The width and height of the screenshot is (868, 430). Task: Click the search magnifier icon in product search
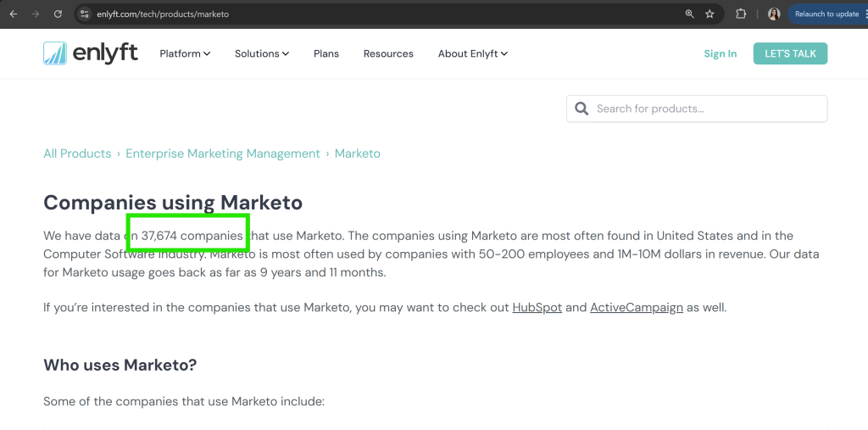(581, 109)
